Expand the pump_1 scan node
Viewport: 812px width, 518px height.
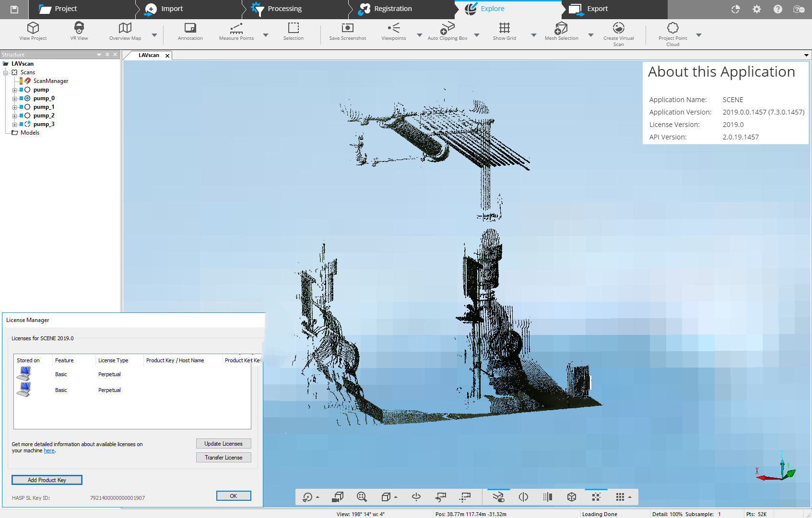click(14, 107)
